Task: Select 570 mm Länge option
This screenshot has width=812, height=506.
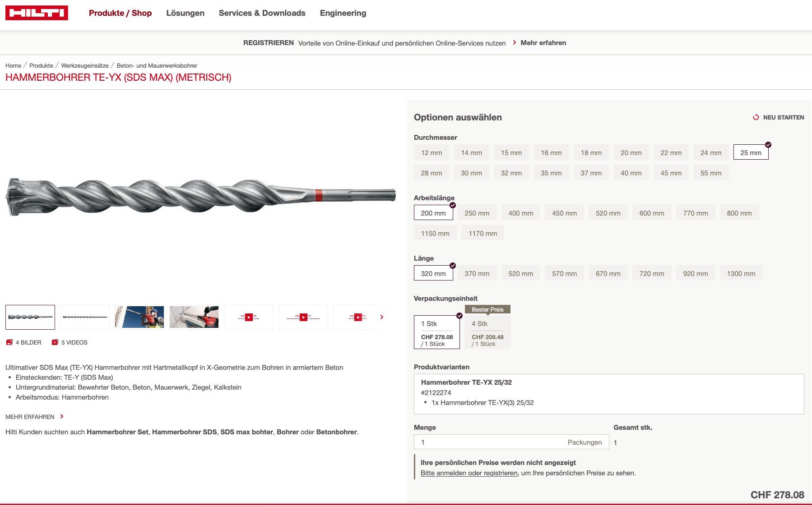Action: [x=564, y=274]
